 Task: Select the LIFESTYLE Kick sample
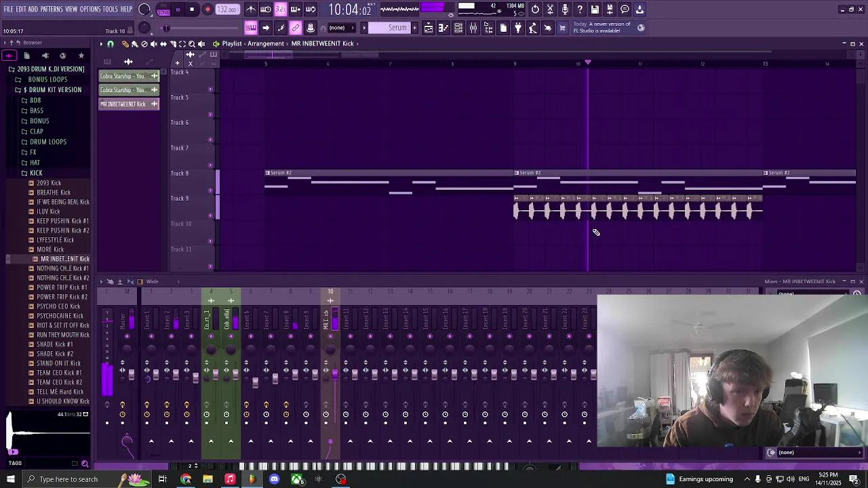pos(55,240)
